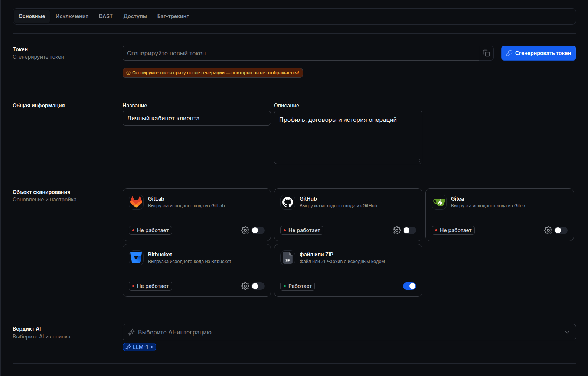
Task: Click the GitLab Не работает status badge
Action: [150, 230]
